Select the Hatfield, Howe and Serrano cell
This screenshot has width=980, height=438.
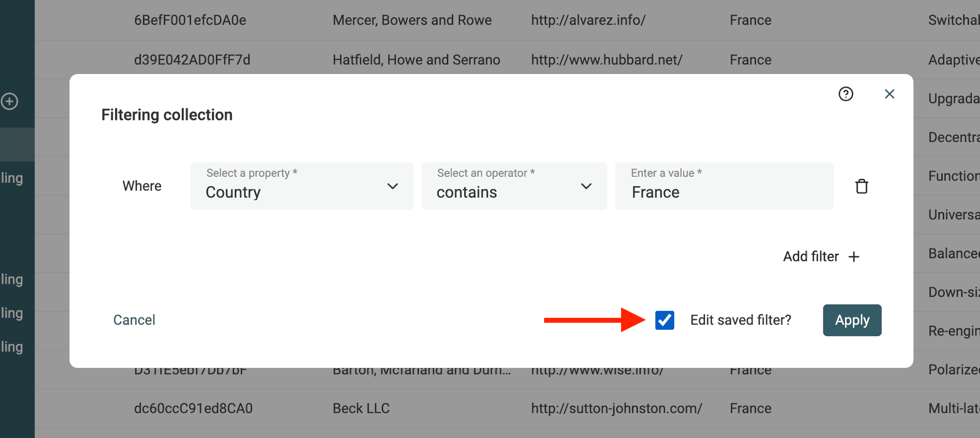click(416, 60)
